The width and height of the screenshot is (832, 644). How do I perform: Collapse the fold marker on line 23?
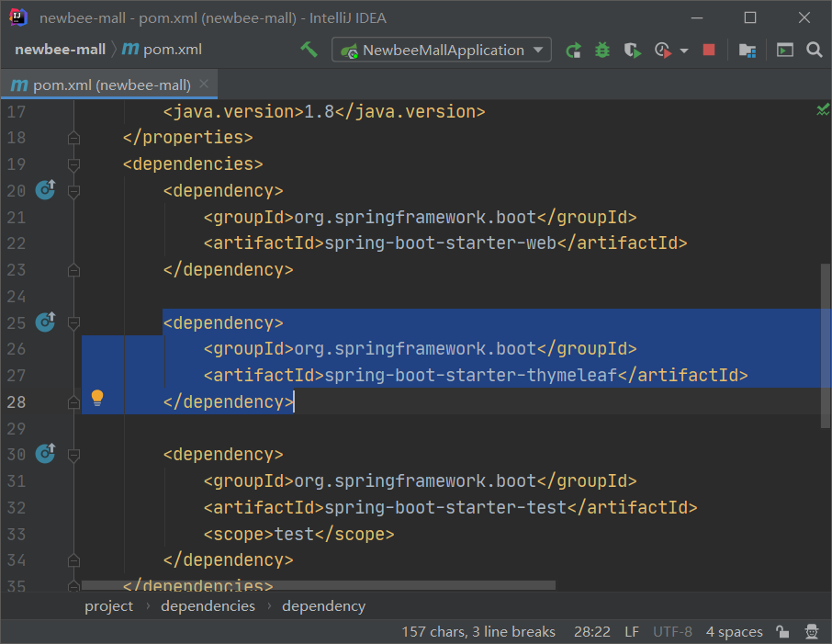(x=73, y=270)
